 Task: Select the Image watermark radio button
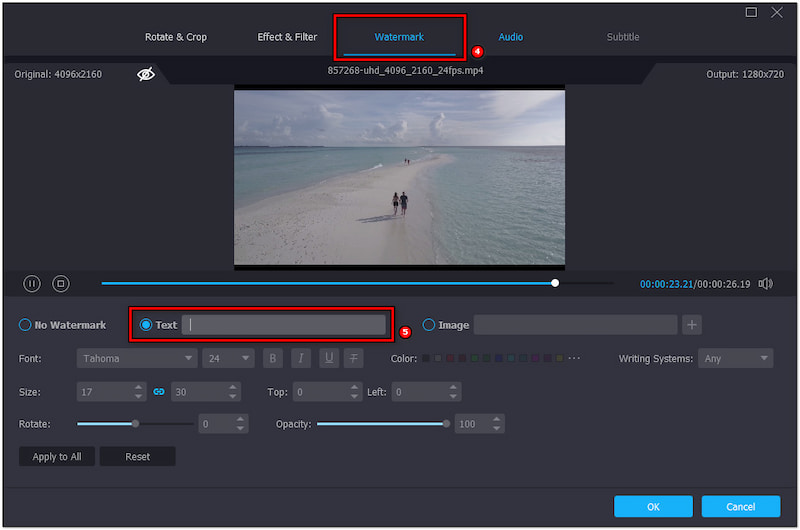[429, 325]
